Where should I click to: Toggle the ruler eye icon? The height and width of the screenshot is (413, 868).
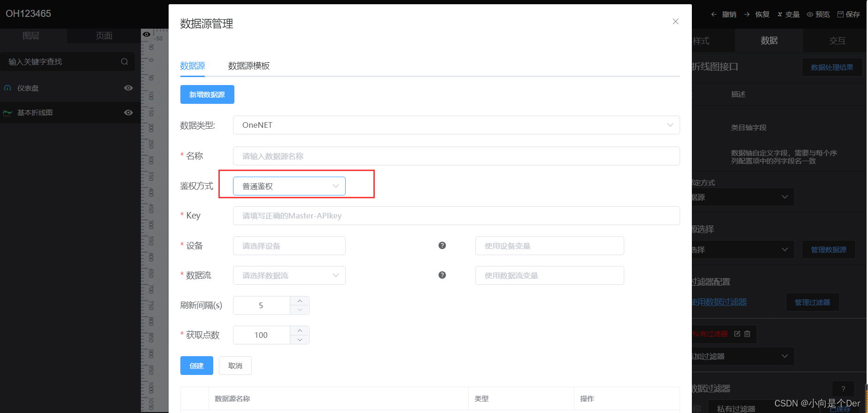147,34
